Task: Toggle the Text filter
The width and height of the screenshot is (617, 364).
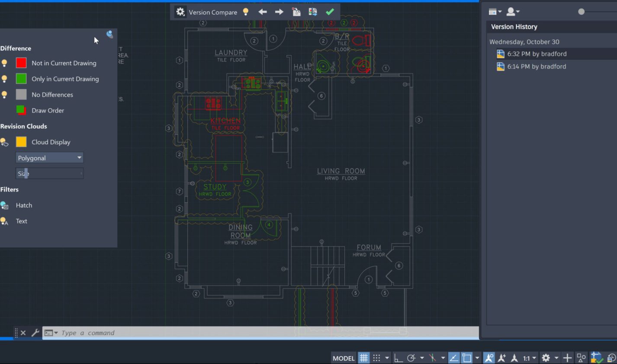Action: [4, 221]
